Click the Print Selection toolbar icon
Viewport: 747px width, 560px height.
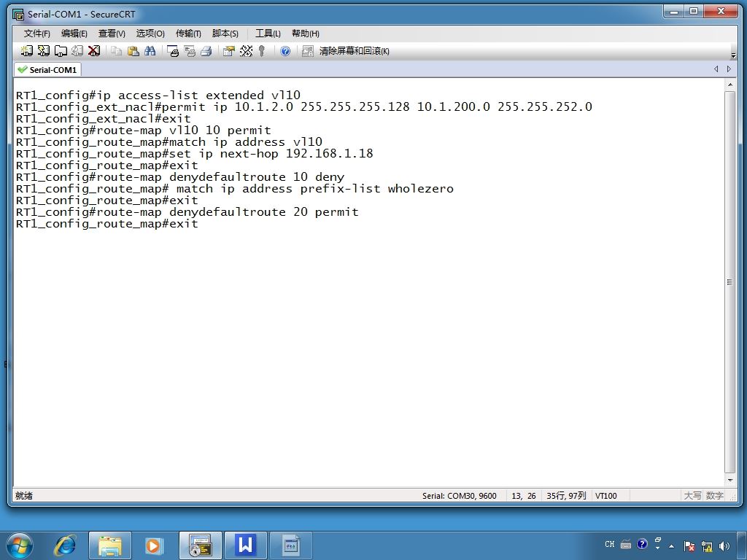(190, 50)
